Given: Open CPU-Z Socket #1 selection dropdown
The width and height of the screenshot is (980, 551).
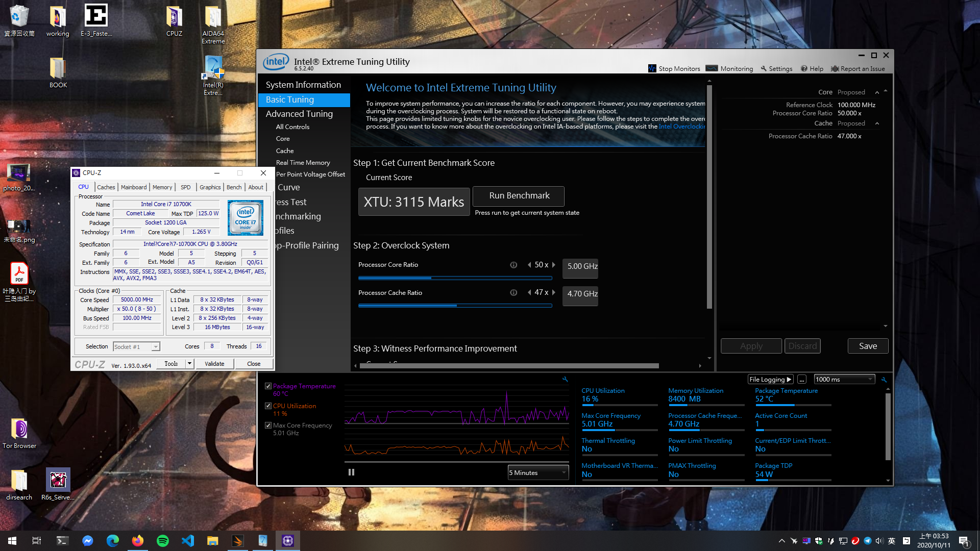Looking at the screenshot, I should 136,346.
